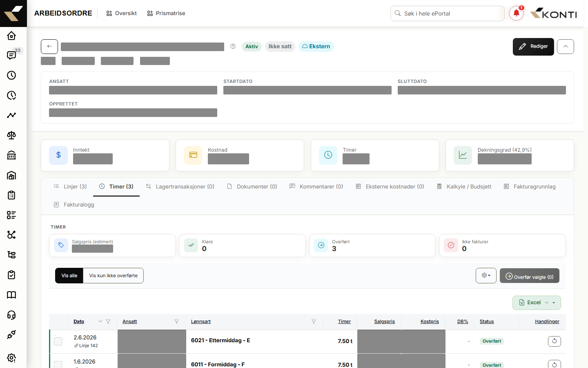Click the Handlinger column header
Screen dimensions: 588x368
coord(547,321)
